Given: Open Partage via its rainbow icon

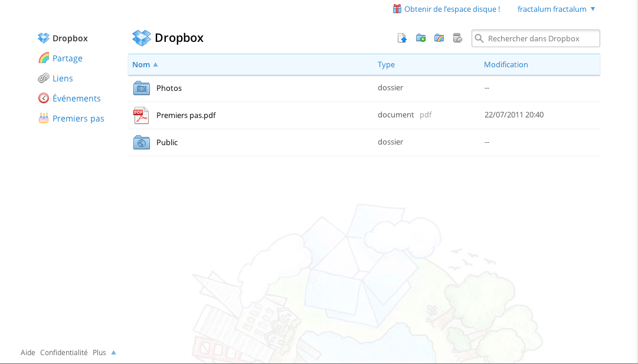Looking at the screenshot, I should (44, 58).
